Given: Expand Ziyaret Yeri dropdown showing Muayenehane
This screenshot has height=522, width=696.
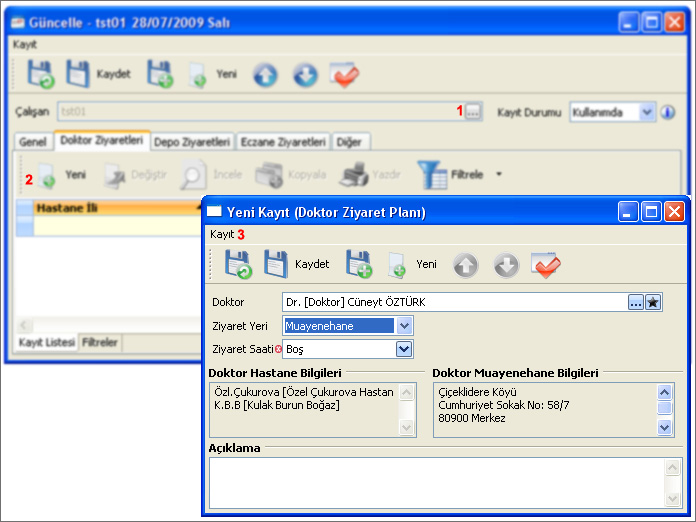Looking at the screenshot, I should coord(404,326).
